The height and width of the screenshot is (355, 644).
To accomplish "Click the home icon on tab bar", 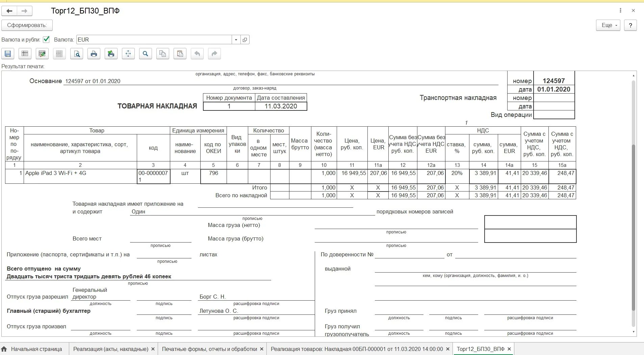I will pyautogui.click(x=4, y=349).
